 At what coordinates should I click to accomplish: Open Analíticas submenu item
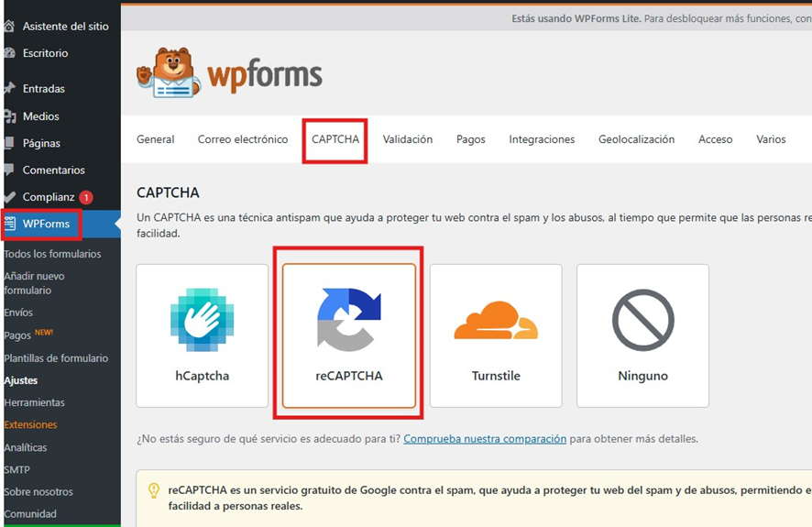26,448
